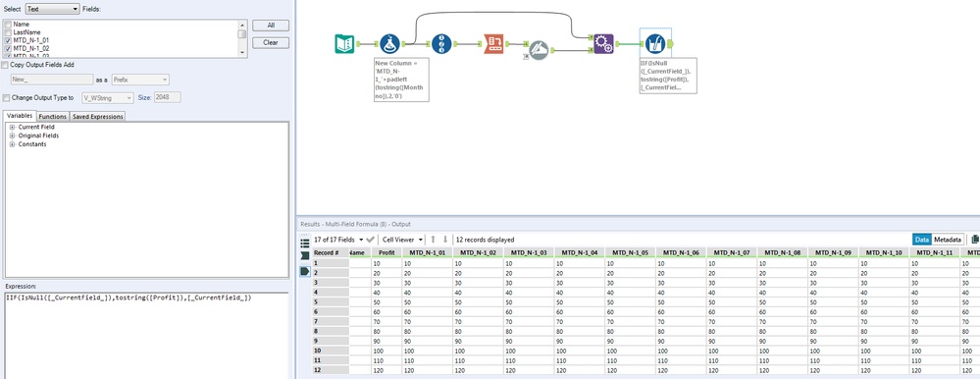The image size is (980, 379).
Task: Click the purple Append Fields gear tool
Action: (603, 44)
